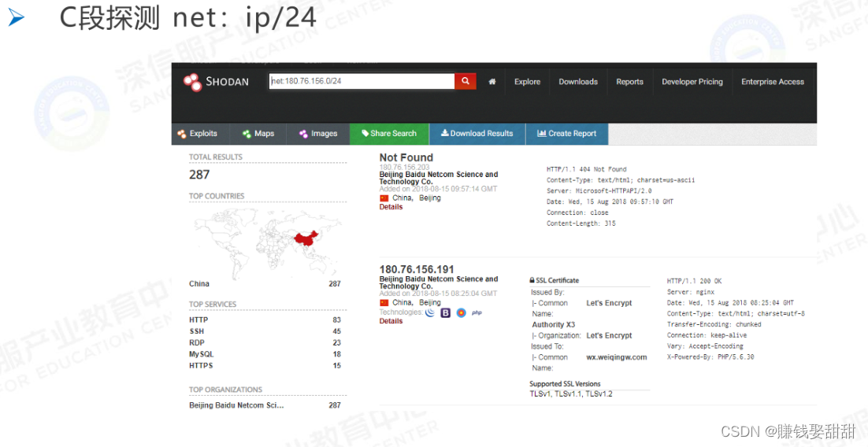This screenshot has width=868, height=447.
Task: Click the HTTP/1.1 200 OK line
Action: [x=694, y=281]
